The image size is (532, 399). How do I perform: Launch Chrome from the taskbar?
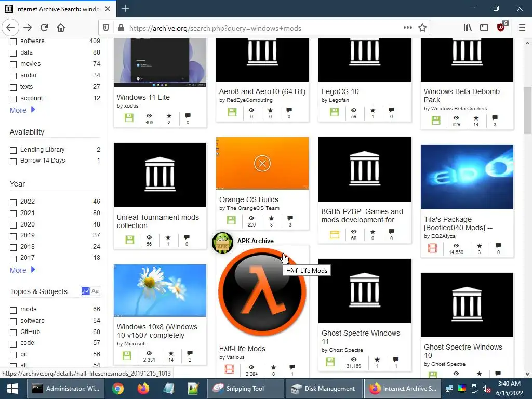pyautogui.click(x=118, y=389)
